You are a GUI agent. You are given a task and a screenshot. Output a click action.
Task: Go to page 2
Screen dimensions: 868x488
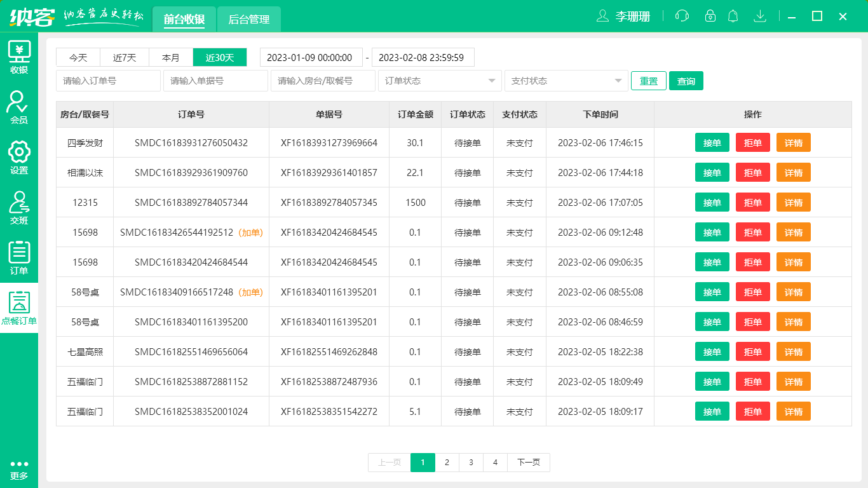[447, 463]
